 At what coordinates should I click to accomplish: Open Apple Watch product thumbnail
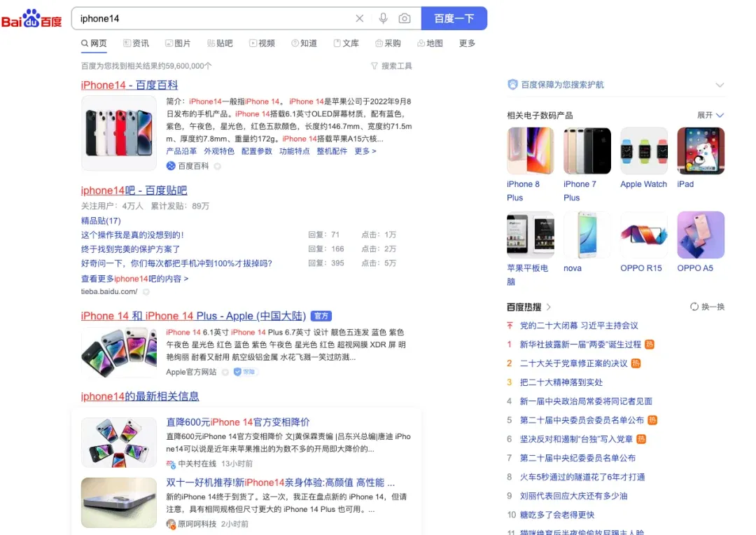coord(644,151)
